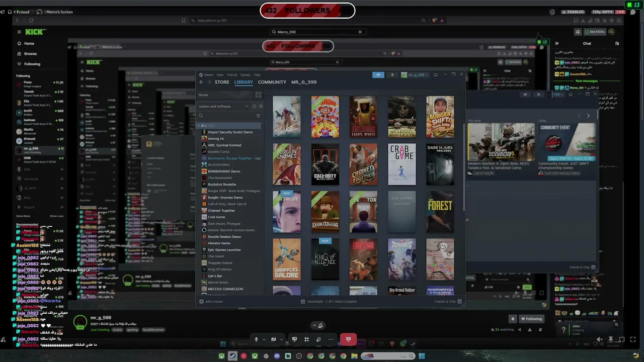Image resolution: width=644 pixels, height=362 pixels.
Task: Go back in Steam navigation
Action: pyautogui.click(x=201, y=82)
